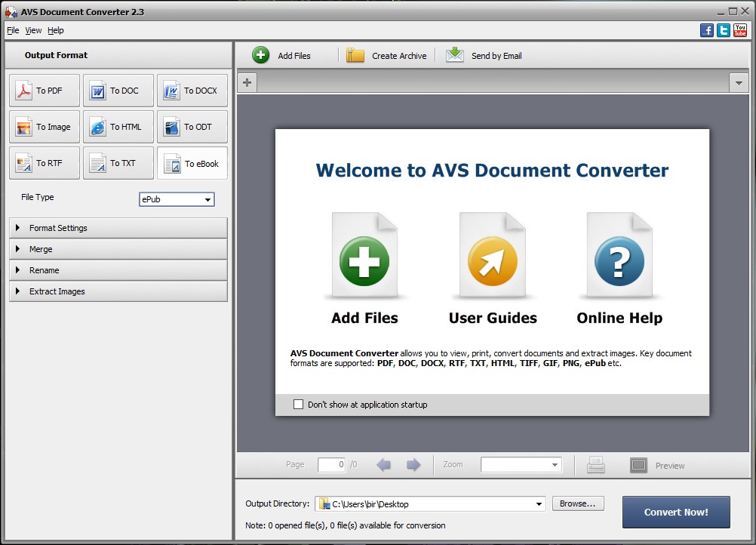
Task: Open User Guides from the welcome screen
Action: tap(492, 261)
